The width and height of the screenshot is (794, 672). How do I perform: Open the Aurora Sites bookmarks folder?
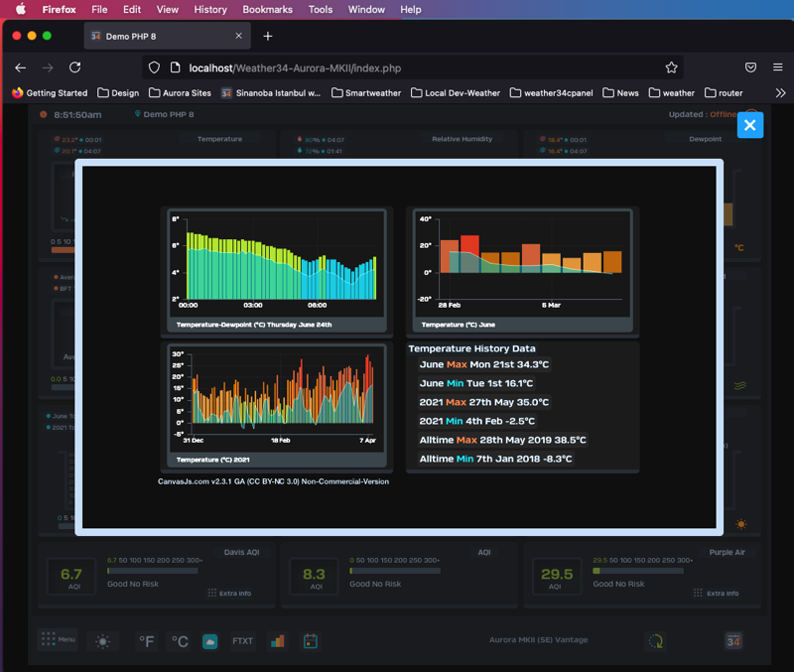click(180, 93)
